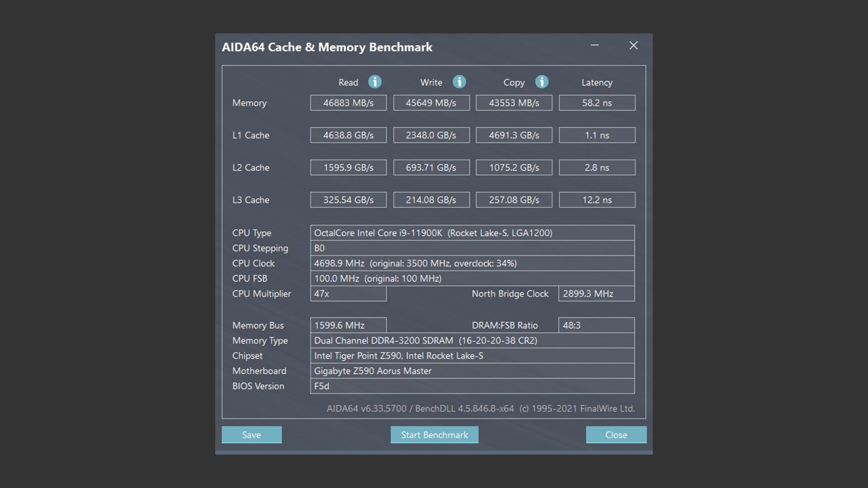Click the CPU Stepping label
The image size is (868, 488).
pyautogui.click(x=260, y=249)
